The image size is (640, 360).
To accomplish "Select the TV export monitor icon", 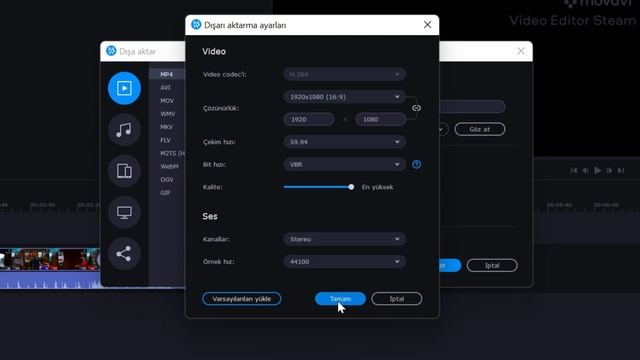I will point(124,212).
